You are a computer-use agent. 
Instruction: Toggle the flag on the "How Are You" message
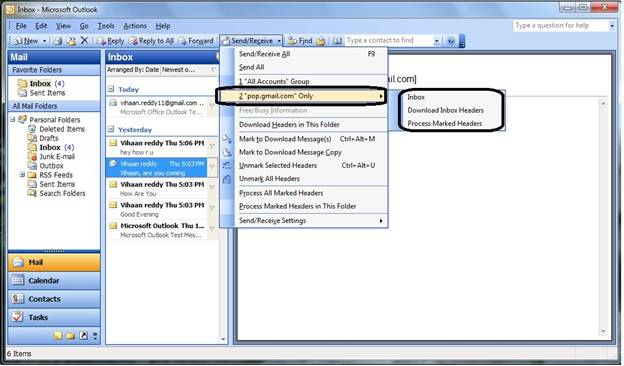point(213,188)
